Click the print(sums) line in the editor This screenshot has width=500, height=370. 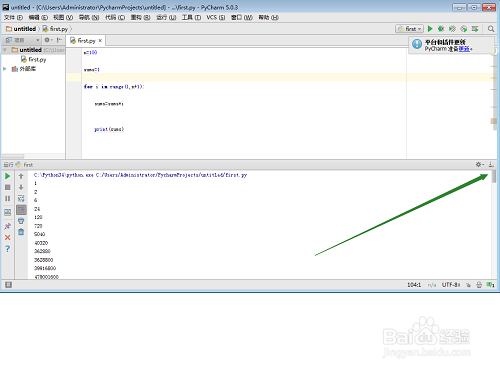point(109,129)
